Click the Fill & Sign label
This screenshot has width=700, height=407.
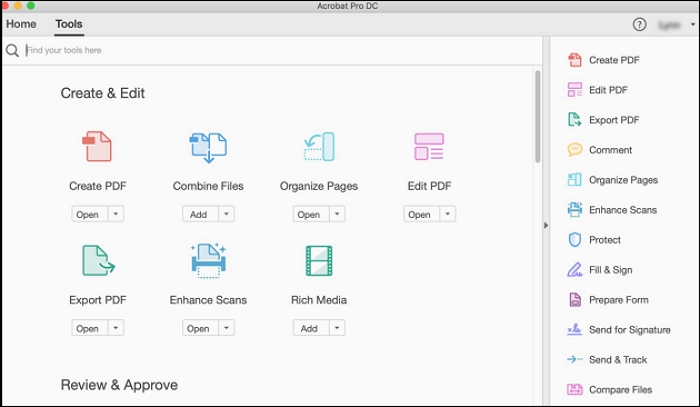pyautogui.click(x=610, y=270)
